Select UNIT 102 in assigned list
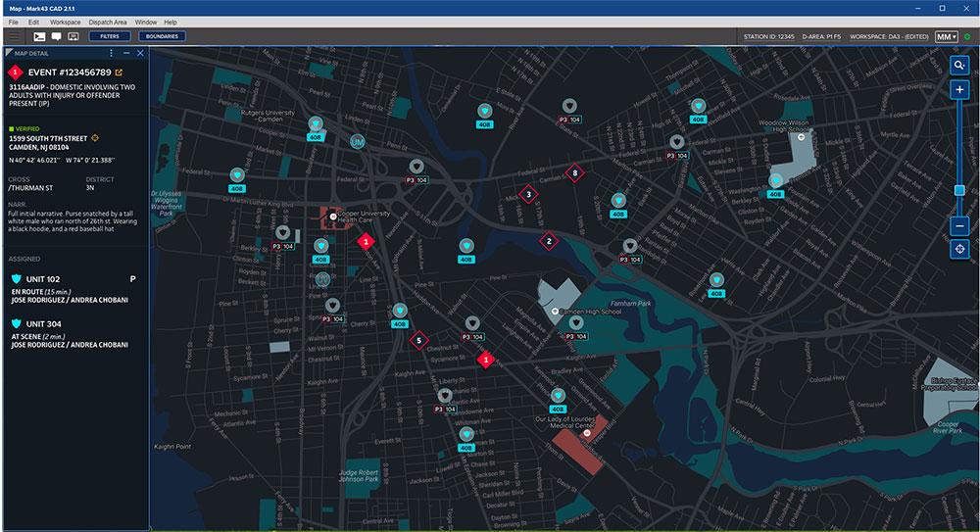The height and width of the screenshot is (532, 980). click(x=43, y=279)
